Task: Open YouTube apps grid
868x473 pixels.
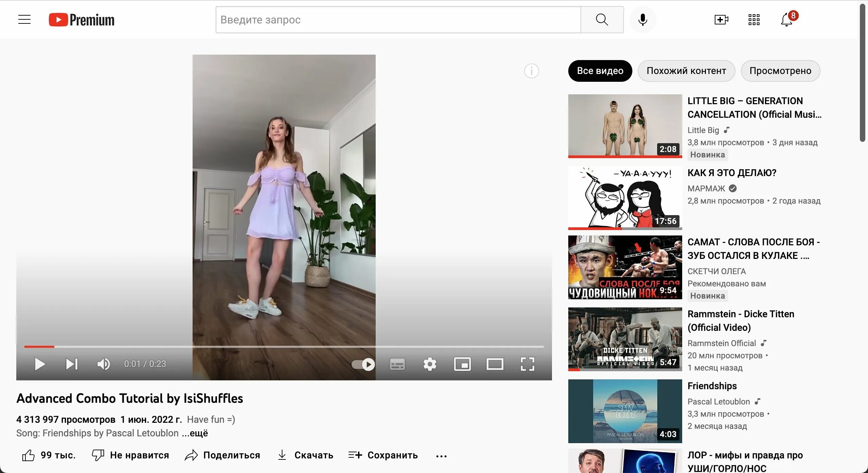Action: pyautogui.click(x=754, y=20)
